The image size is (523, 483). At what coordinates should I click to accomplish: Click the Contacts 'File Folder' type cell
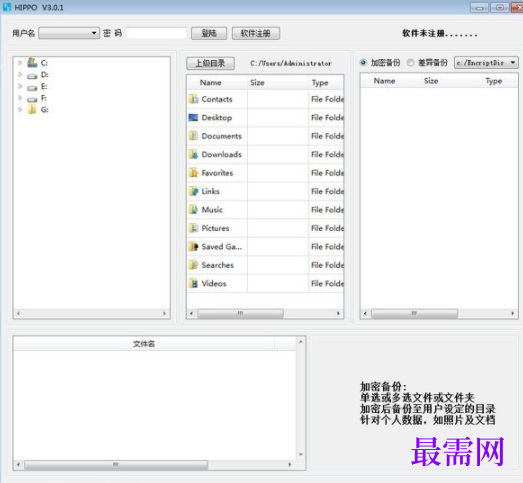327,99
